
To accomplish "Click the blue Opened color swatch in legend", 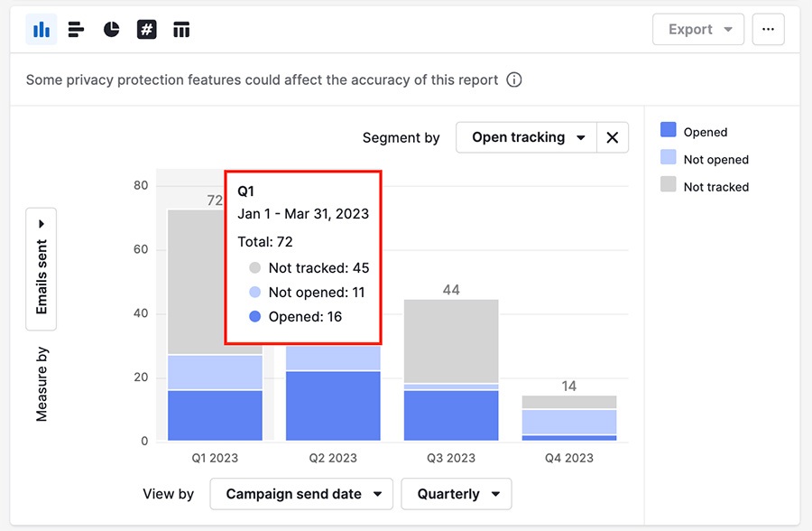I will point(668,131).
